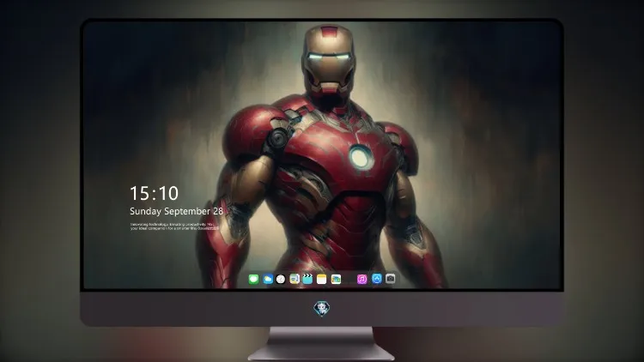The height and width of the screenshot is (362, 644).
Task: Open the Photos gallery app in dock
Action: (x=336, y=279)
